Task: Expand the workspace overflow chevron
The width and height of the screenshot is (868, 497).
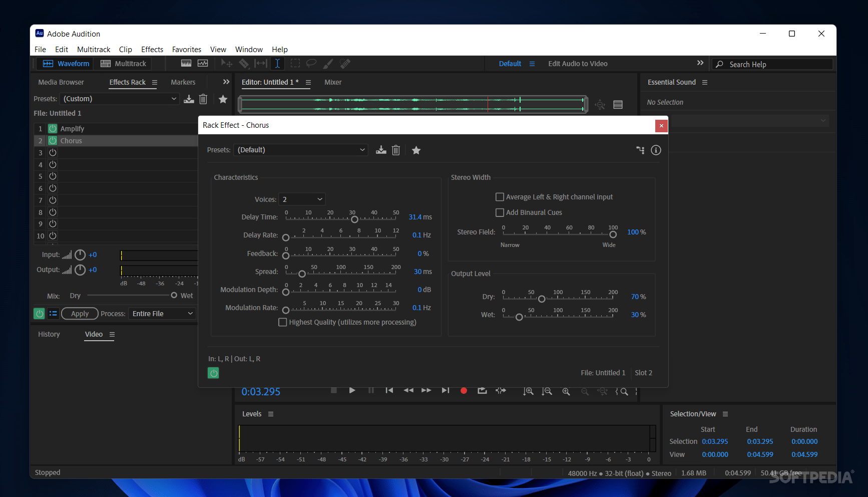Action: point(700,63)
